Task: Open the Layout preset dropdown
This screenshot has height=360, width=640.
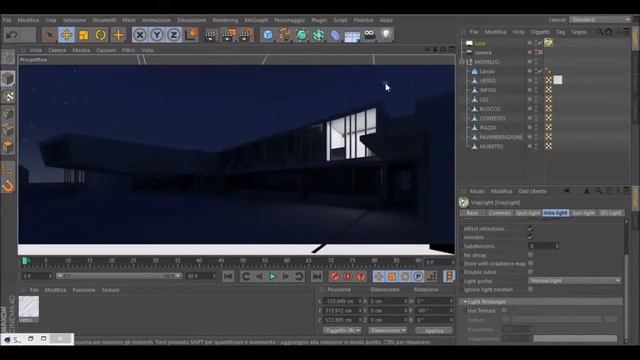Action: point(600,20)
